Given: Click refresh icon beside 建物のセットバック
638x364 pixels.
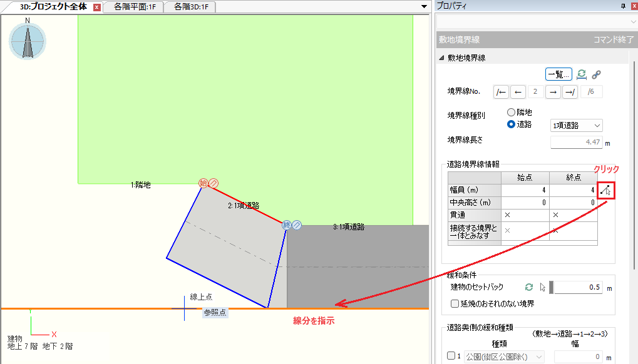Looking at the screenshot, I should pyautogui.click(x=529, y=287).
